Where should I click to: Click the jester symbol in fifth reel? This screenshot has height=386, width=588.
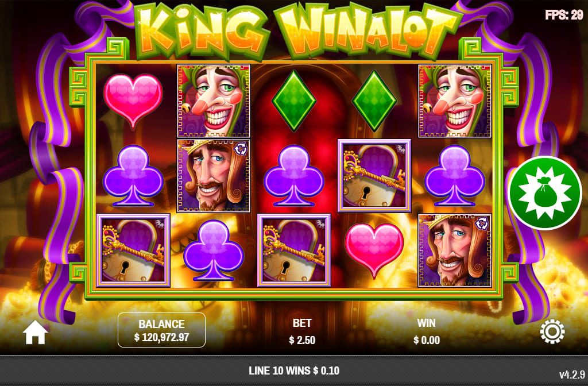[x=455, y=101]
